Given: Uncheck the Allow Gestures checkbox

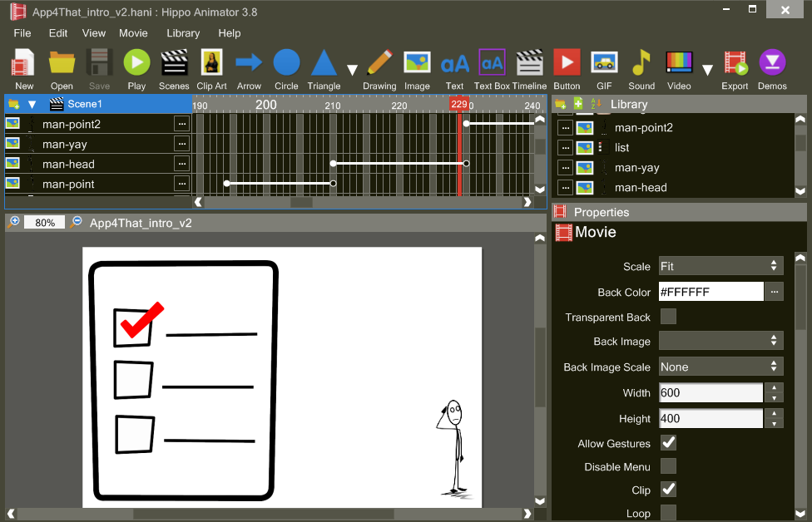Looking at the screenshot, I should (x=668, y=443).
